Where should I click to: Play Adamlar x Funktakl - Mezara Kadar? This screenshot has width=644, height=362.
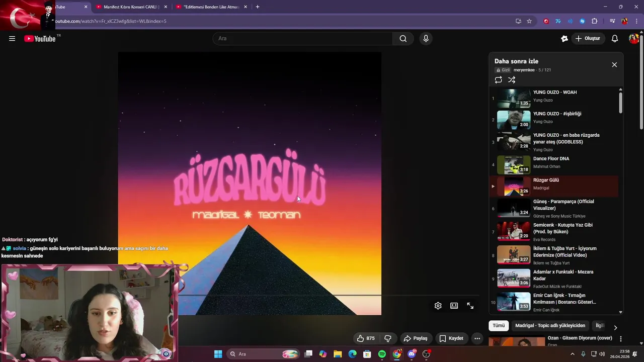[553, 279]
